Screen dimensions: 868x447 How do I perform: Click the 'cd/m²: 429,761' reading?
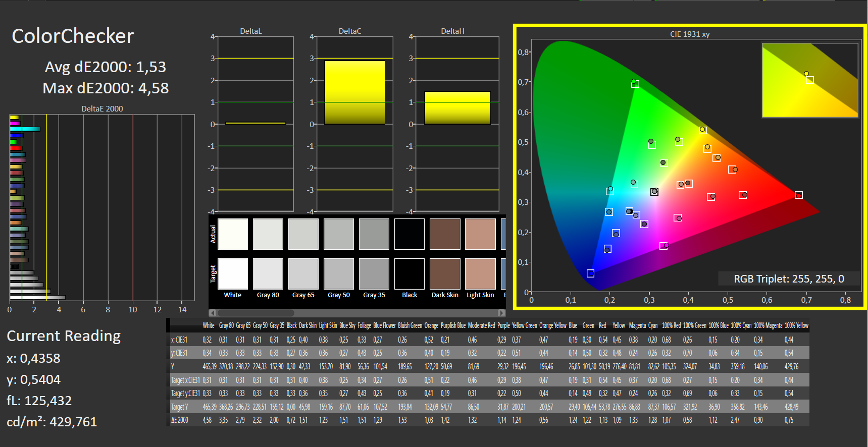(x=52, y=422)
